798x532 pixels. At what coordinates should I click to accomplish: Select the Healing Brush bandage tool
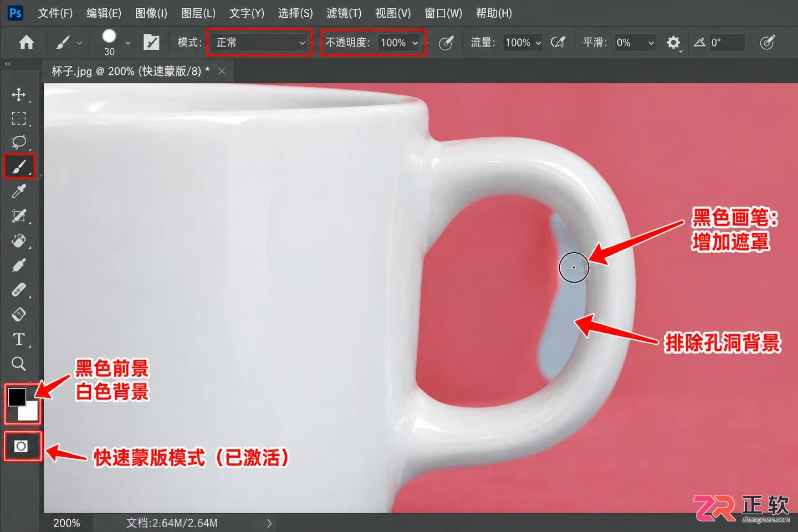click(x=19, y=289)
